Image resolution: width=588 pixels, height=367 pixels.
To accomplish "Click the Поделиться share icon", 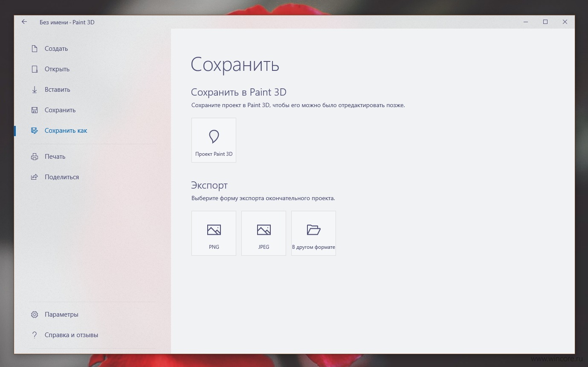I will (35, 177).
